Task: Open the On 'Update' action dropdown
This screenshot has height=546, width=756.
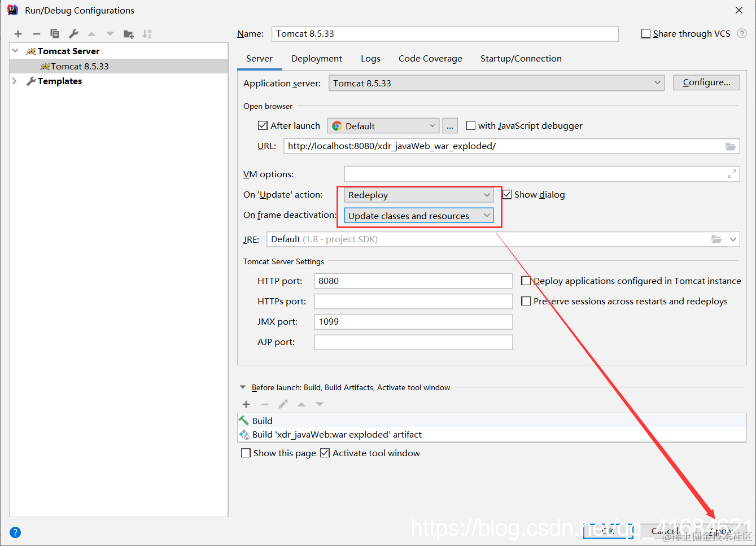Action: (419, 195)
